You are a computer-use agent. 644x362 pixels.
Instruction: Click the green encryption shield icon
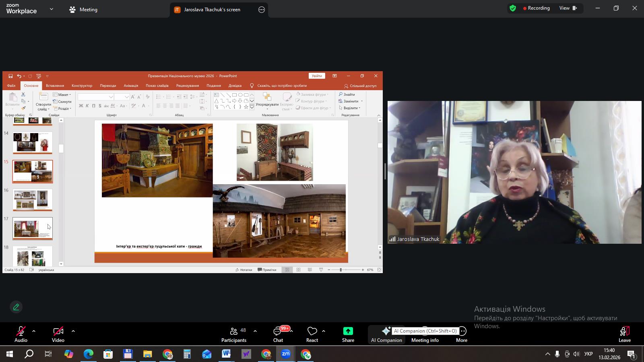(513, 8)
